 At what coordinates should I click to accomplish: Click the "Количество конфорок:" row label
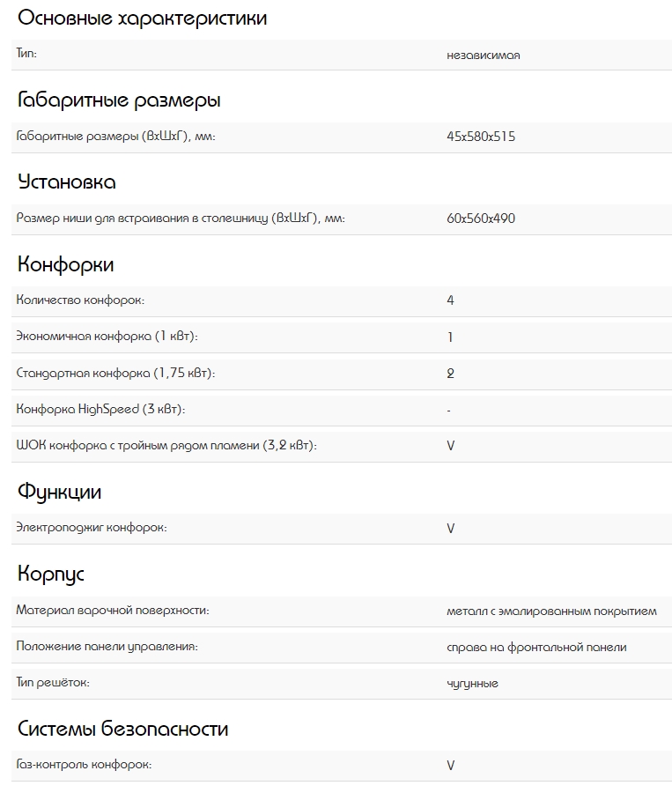point(80,300)
